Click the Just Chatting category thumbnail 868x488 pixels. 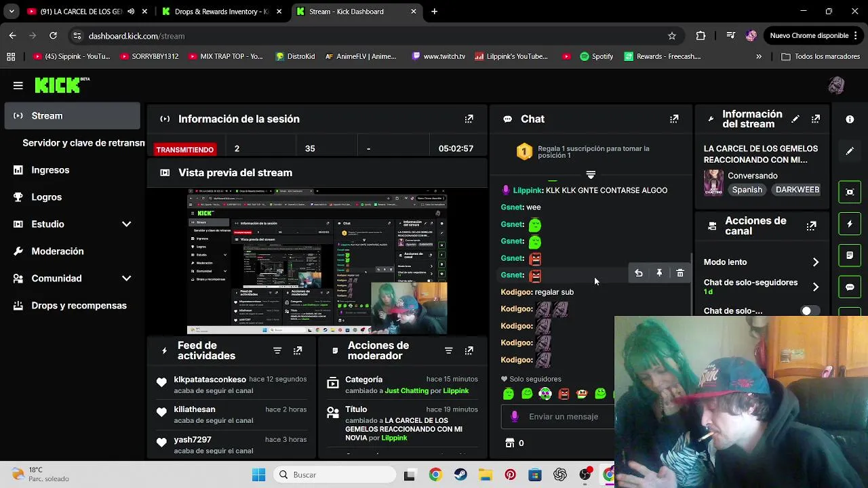pyautogui.click(x=713, y=182)
